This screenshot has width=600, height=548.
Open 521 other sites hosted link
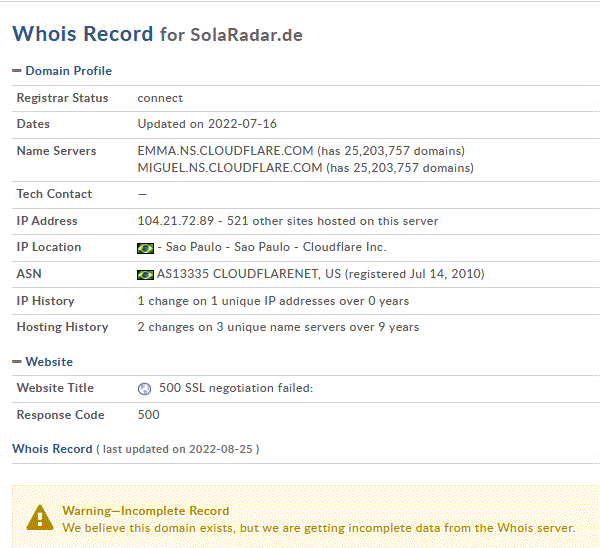[333, 221]
